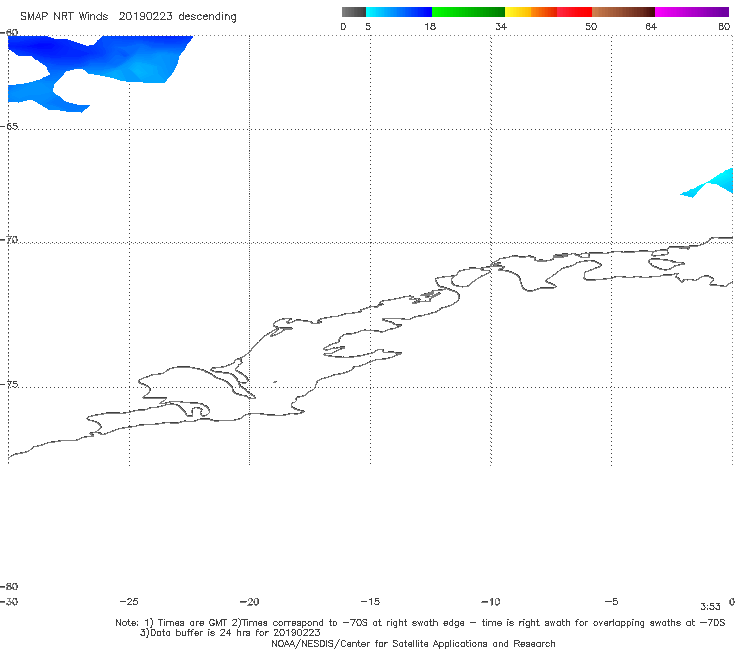Click the longitude label '-10'

(x=490, y=601)
